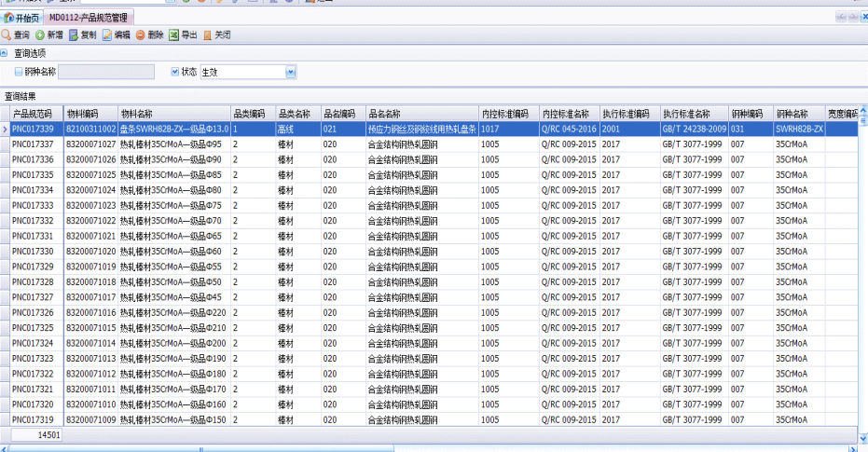The height and width of the screenshot is (452, 868).
Task: Click the 编辑 edit toolbar icon
Action: pyautogui.click(x=107, y=35)
